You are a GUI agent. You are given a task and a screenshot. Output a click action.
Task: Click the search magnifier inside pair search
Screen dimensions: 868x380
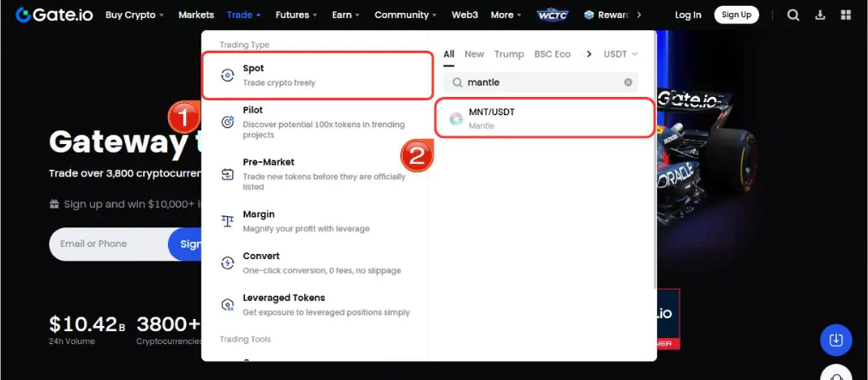pos(458,82)
